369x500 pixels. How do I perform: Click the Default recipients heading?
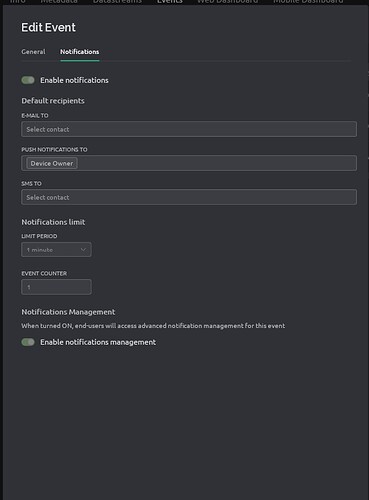click(x=53, y=101)
